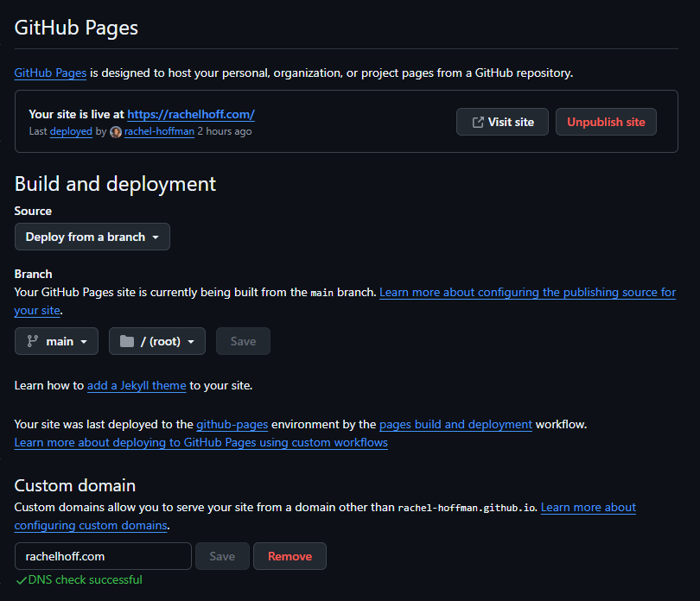The width and height of the screenshot is (700, 601).
Task: Click the Save button next to the branch folder
Action: [x=243, y=341]
